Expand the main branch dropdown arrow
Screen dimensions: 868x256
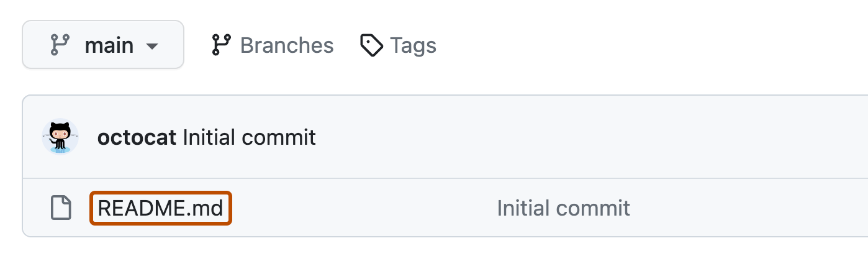pos(151,47)
